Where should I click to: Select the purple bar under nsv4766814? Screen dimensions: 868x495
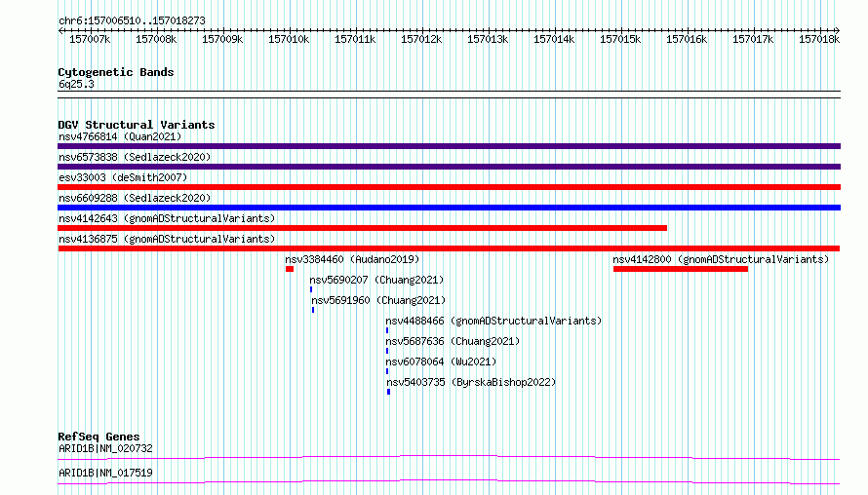click(449, 146)
